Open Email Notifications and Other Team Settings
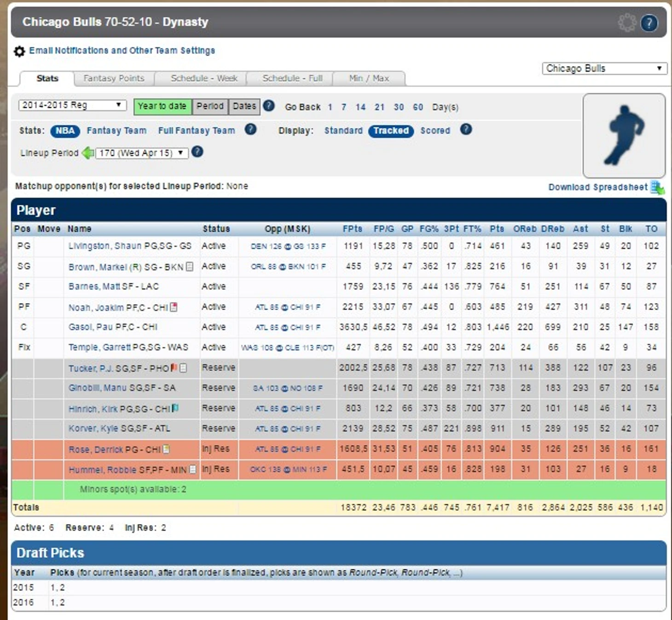This screenshot has height=620, width=672. pyautogui.click(x=122, y=51)
